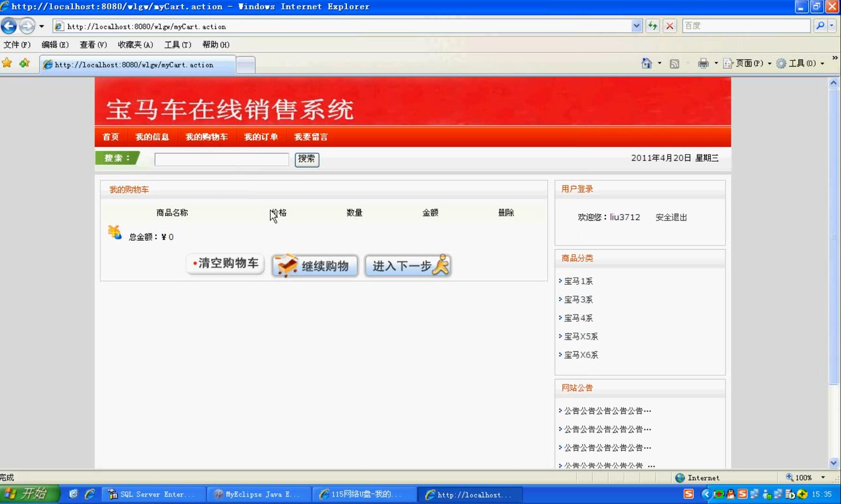Click the 100% zoom level button
The image size is (841, 504).
click(x=799, y=478)
